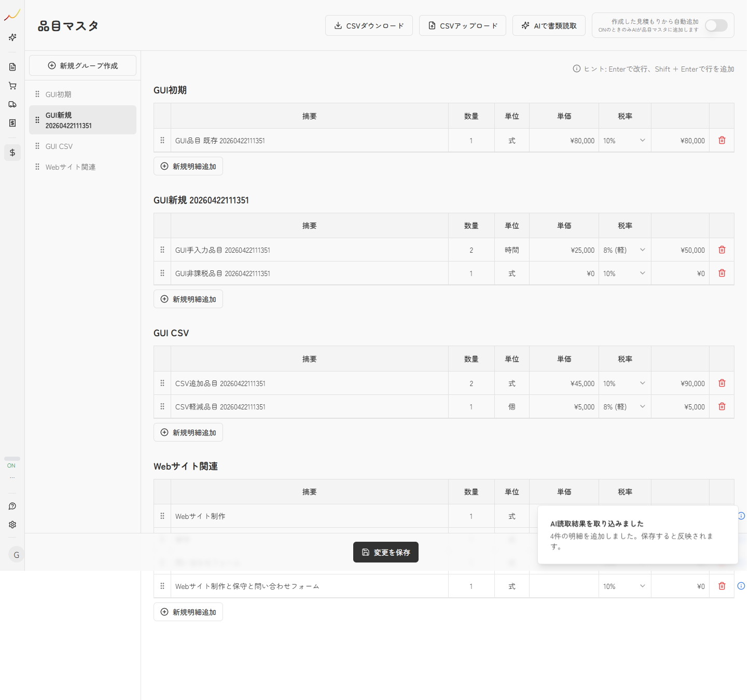The image size is (750, 700).
Task: Click the ON indicator in the sidebar
Action: [x=11, y=465]
